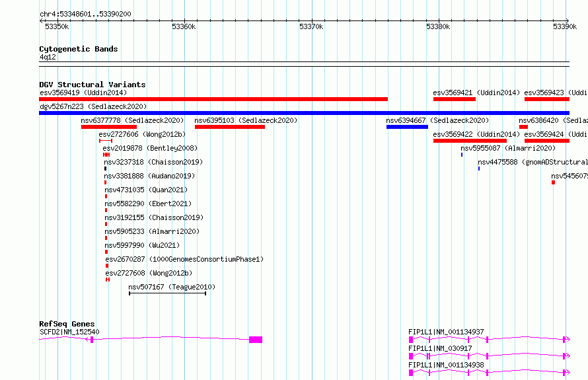Click the RefSeq Genes track title
Screen dimensions: 588x380
pyautogui.click(x=67, y=324)
